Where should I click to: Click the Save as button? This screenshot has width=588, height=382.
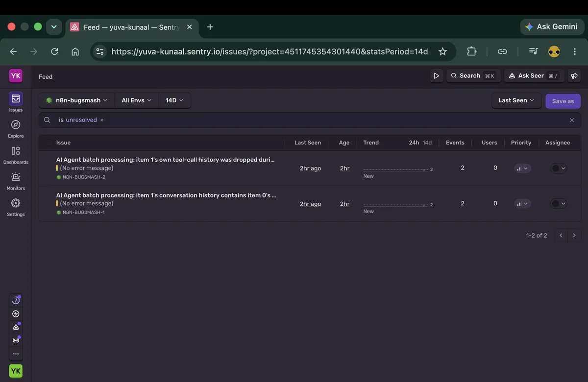pyautogui.click(x=563, y=101)
